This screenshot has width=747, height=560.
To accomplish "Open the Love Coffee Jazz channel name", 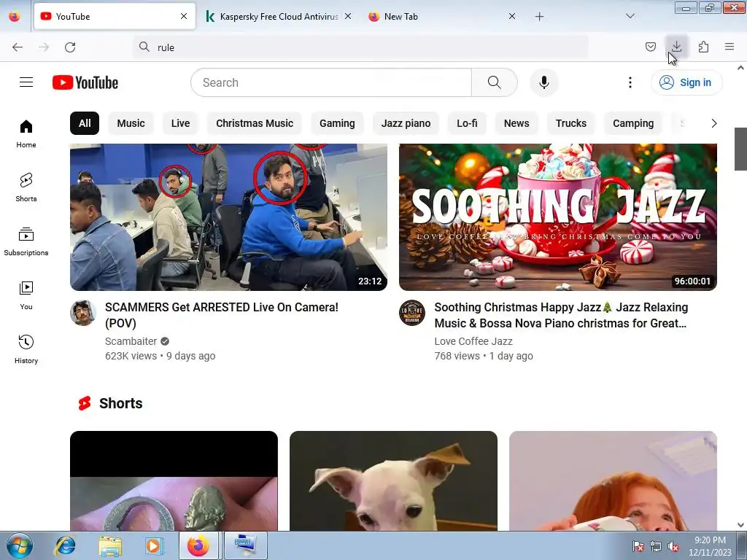I will tap(473, 341).
